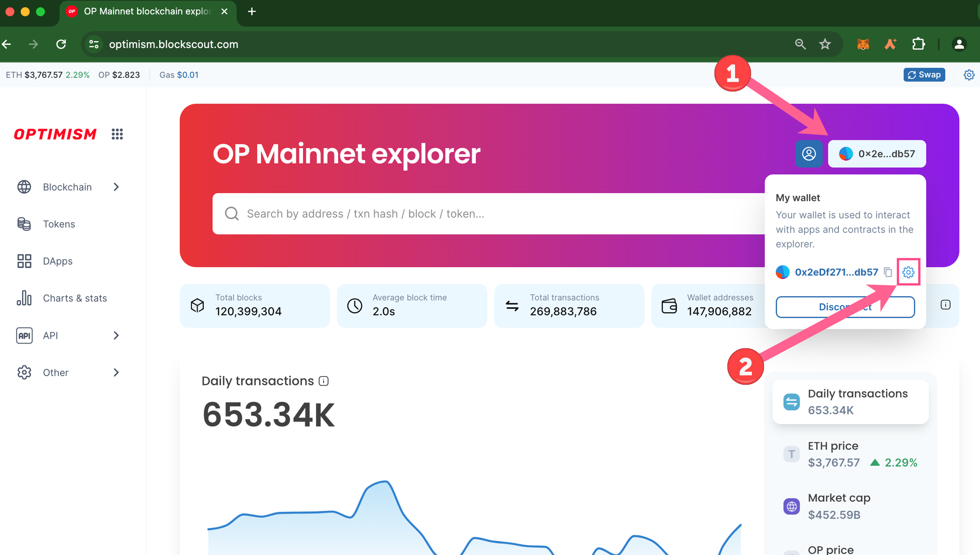Screen dimensions: 980x555
Task: Show Daily transactions info tooltip
Action: 324,381
